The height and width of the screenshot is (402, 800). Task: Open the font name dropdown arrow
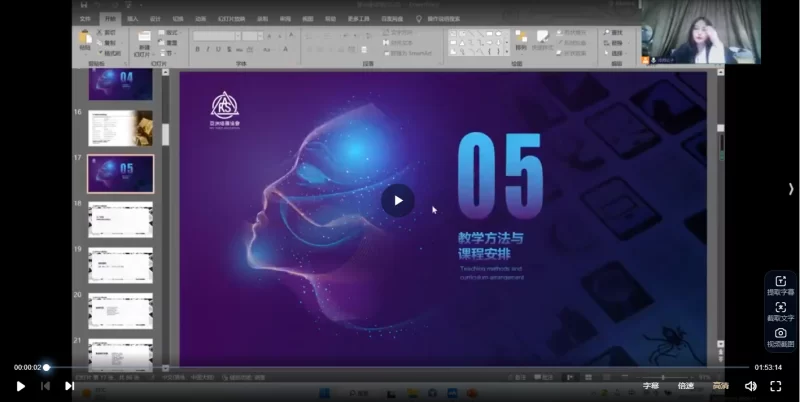(238, 36)
